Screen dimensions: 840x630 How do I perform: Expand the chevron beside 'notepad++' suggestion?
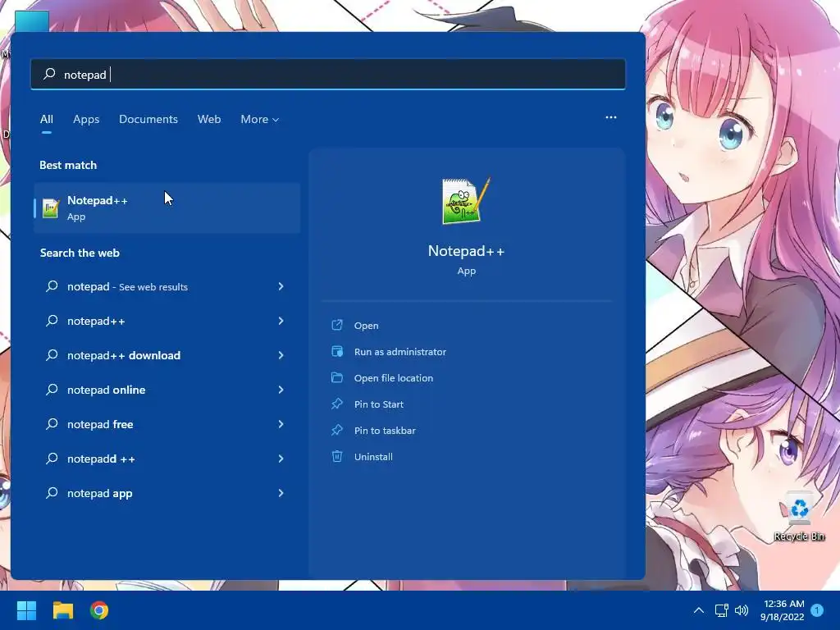click(x=281, y=321)
